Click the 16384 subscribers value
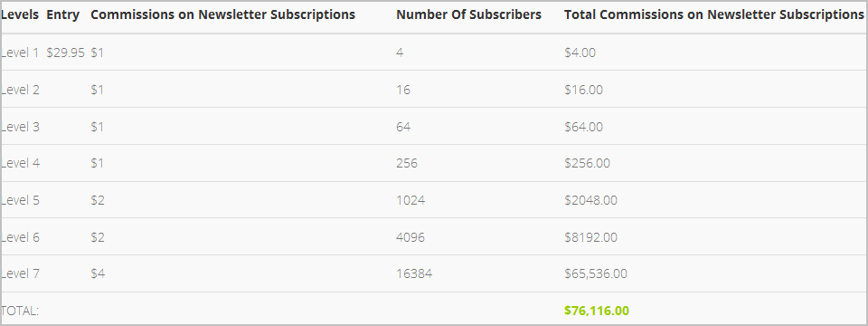Screen dimensions: 868x326 click(x=414, y=273)
